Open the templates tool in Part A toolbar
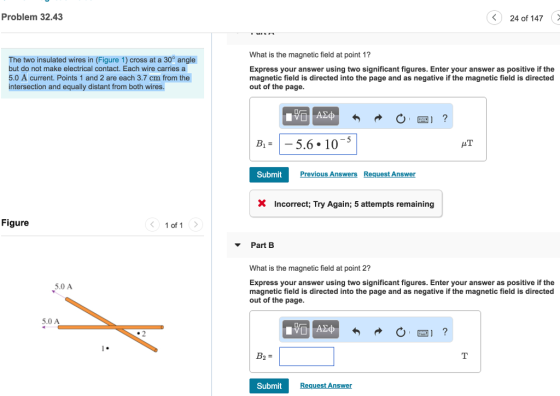 click(296, 116)
